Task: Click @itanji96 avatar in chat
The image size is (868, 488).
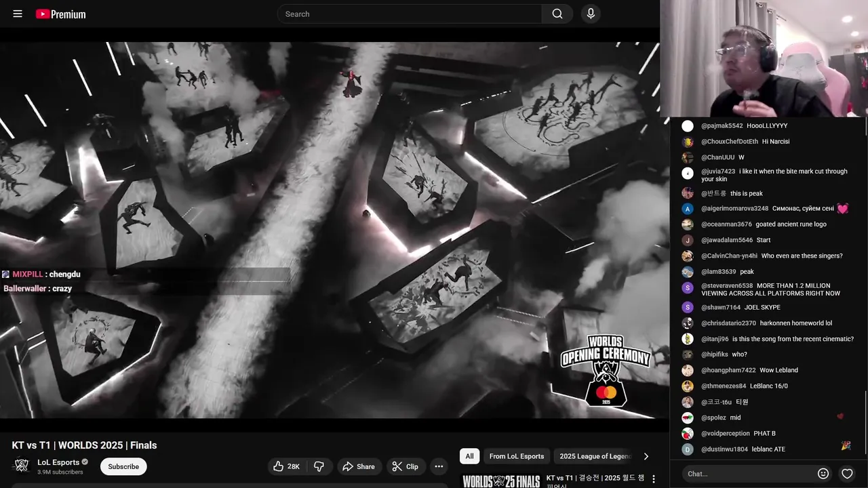Action: [x=688, y=339]
